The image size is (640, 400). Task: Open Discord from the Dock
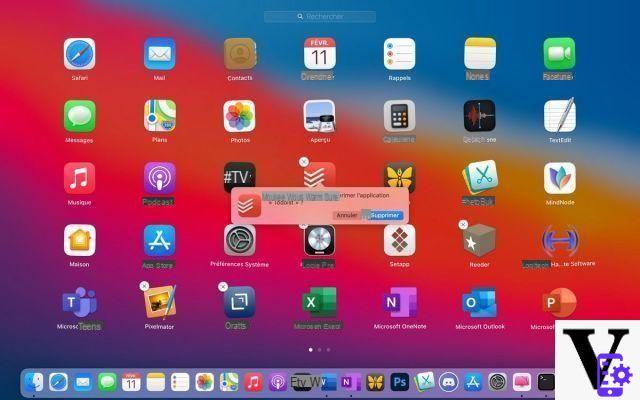tap(449, 382)
